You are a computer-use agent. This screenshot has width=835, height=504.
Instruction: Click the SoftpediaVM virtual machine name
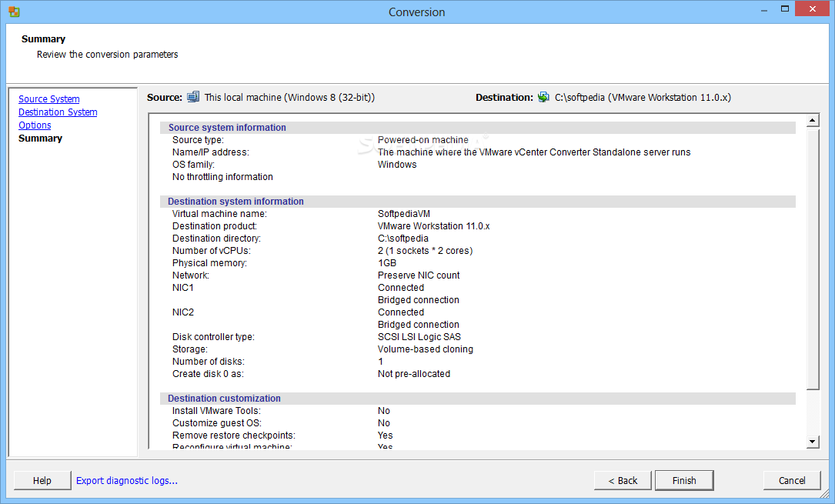tap(404, 214)
